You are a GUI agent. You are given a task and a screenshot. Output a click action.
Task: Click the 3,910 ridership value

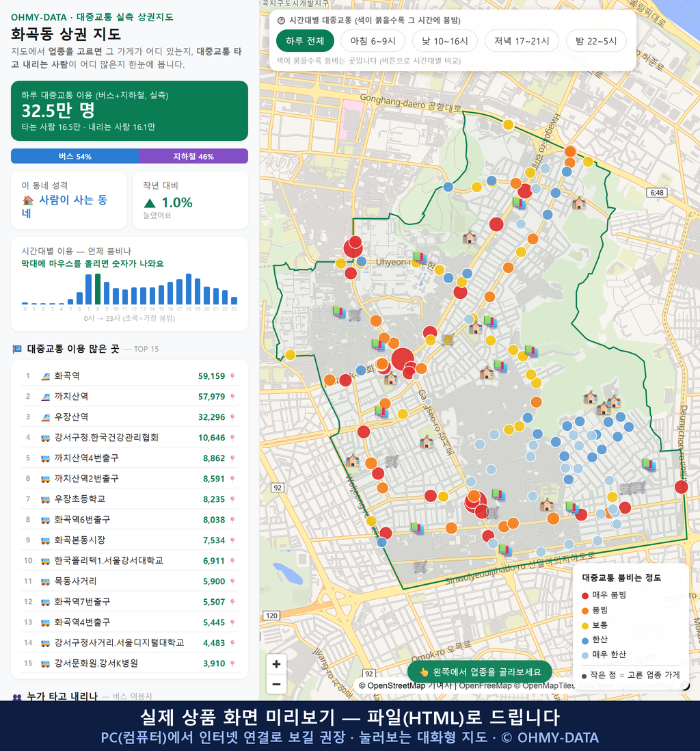point(214,664)
